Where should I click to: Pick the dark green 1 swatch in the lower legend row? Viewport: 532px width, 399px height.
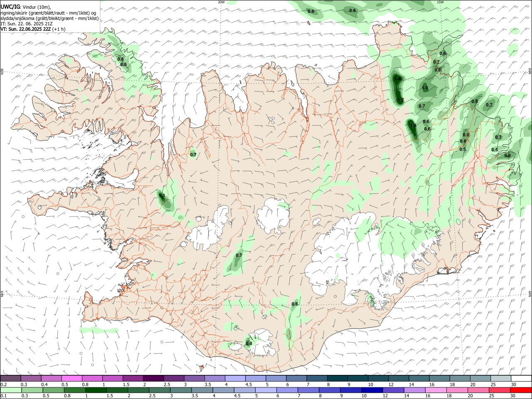point(96,390)
